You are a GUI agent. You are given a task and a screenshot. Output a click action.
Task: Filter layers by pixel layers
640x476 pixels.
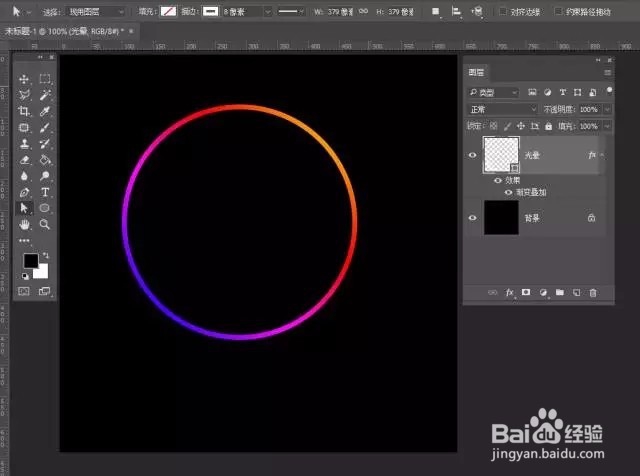(x=532, y=93)
